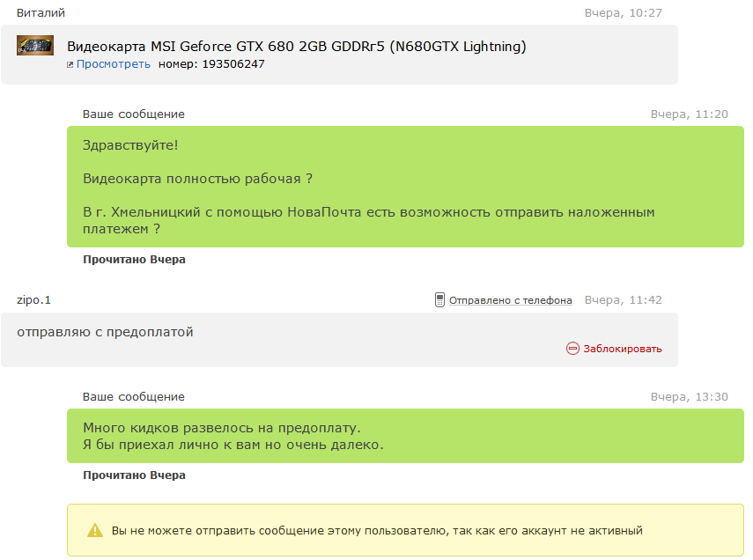Click the inactive account warning text
Image resolution: width=753 pixels, height=560 pixels.
(377, 531)
